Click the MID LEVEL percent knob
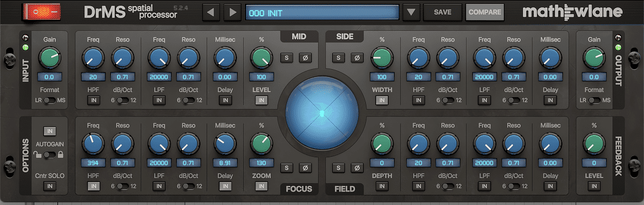The image size is (644, 205). (x=262, y=58)
